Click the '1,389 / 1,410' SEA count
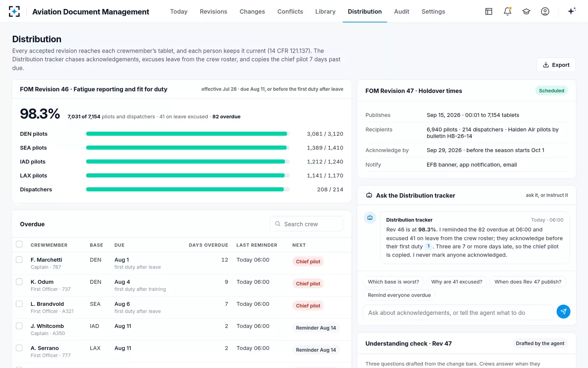Viewport: 588px width, 368px height. [x=325, y=148]
